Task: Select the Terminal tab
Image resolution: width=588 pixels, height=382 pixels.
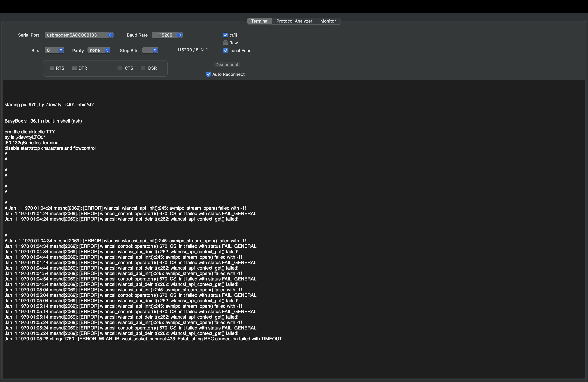Action: pyautogui.click(x=260, y=21)
